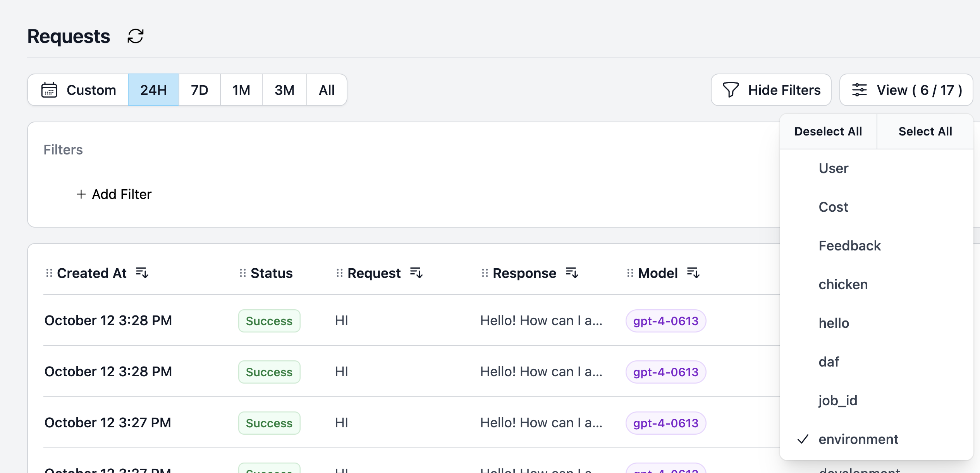Select the All time range tab

(x=326, y=90)
